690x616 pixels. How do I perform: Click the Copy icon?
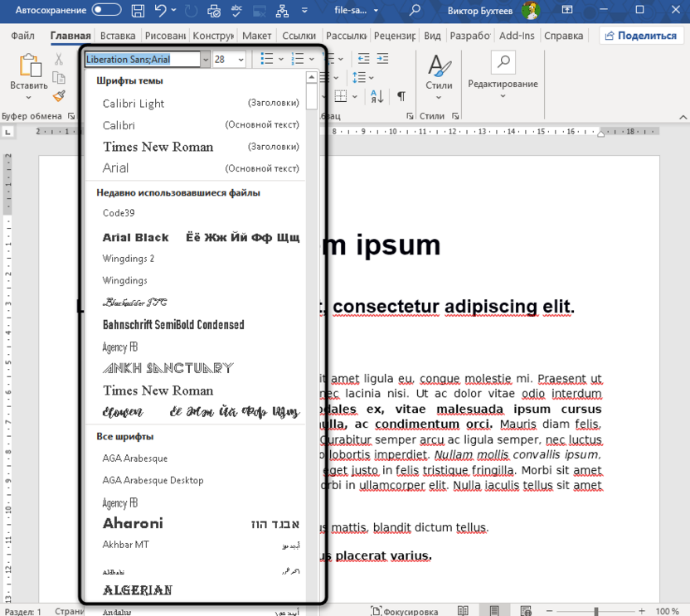tap(59, 78)
